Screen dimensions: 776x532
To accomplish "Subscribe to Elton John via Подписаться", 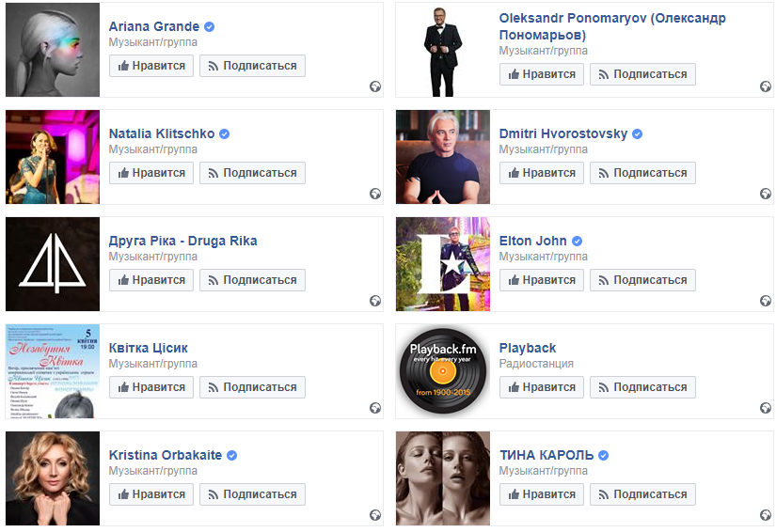I will 642,280.
